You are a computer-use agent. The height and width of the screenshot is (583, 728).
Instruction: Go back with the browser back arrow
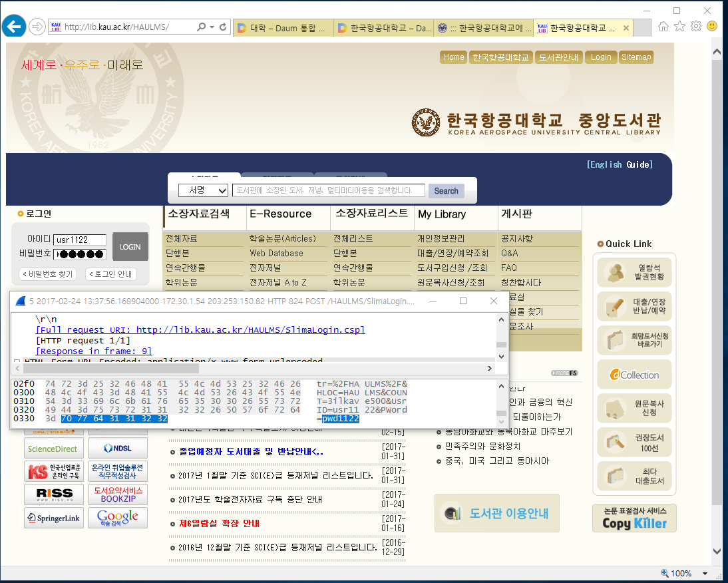click(x=14, y=27)
